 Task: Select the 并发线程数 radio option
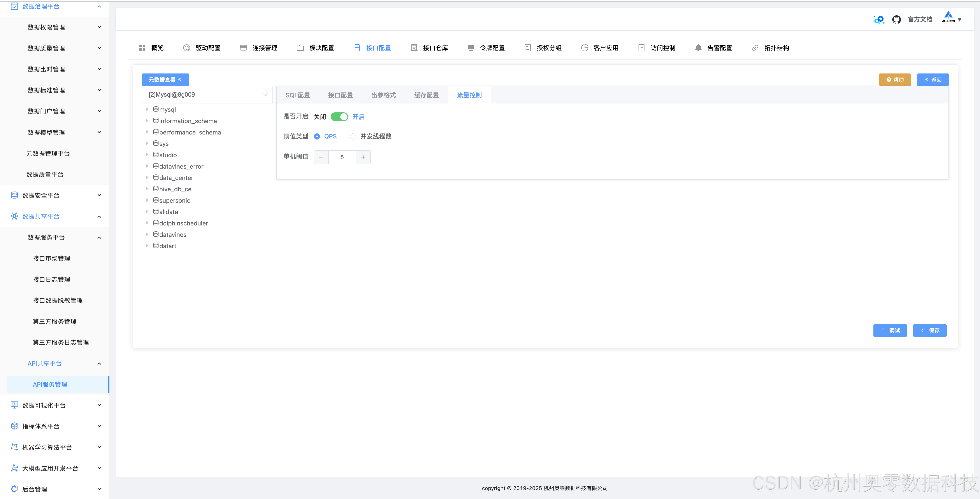pyautogui.click(x=353, y=136)
